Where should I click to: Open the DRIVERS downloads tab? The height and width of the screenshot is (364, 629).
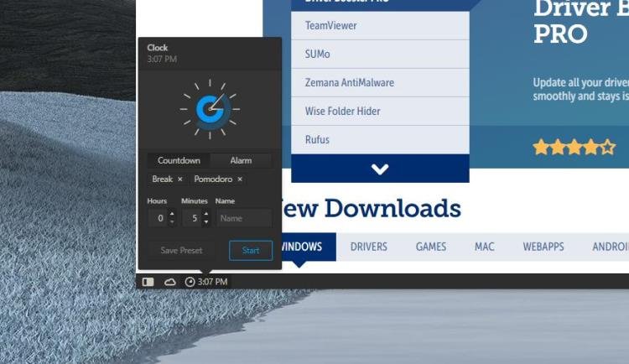(x=369, y=247)
